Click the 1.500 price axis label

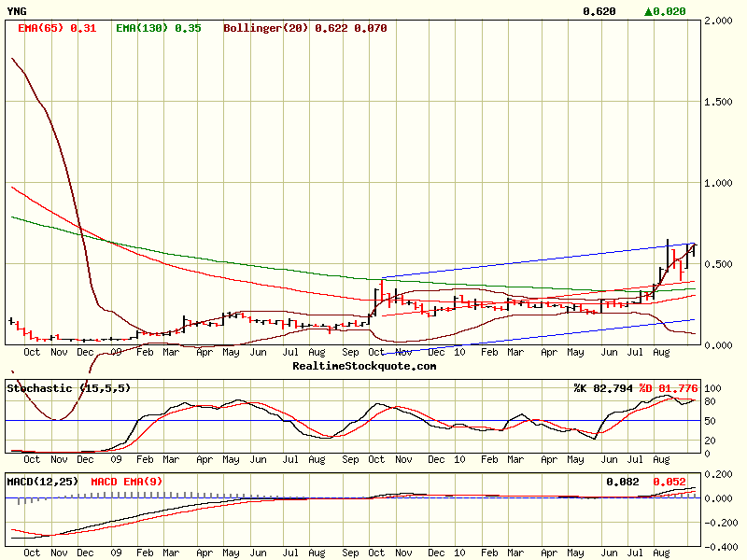(x=722, y=102)
